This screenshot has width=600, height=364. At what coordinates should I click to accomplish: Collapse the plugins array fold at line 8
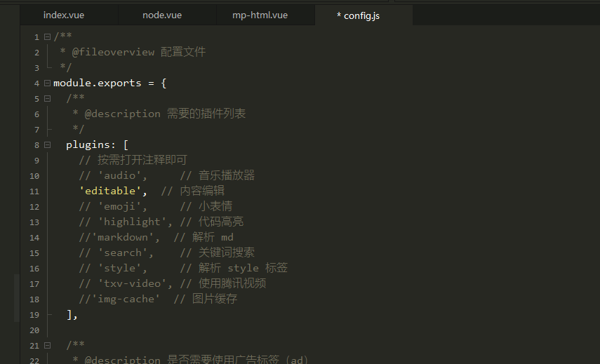pyautogui.click(x=48, y=145)
